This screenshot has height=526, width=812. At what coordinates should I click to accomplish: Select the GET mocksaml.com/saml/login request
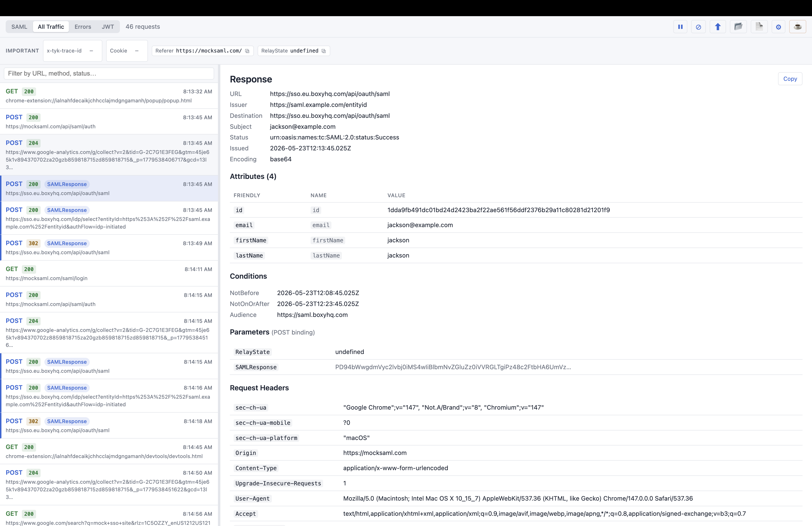(109, 273)
